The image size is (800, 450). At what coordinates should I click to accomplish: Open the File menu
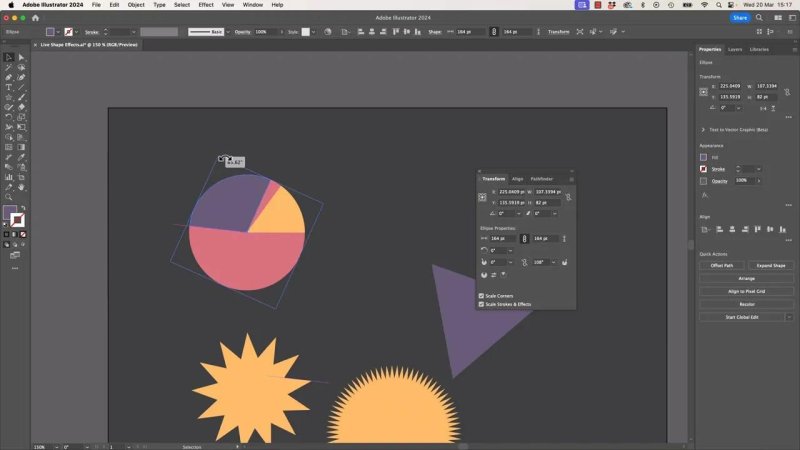click(x=96, y=5)
